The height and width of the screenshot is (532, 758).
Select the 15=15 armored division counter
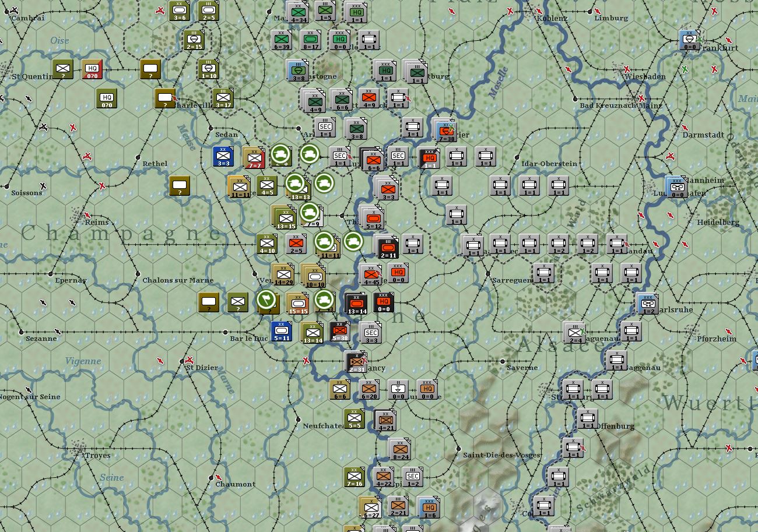[x=298, y=304]
